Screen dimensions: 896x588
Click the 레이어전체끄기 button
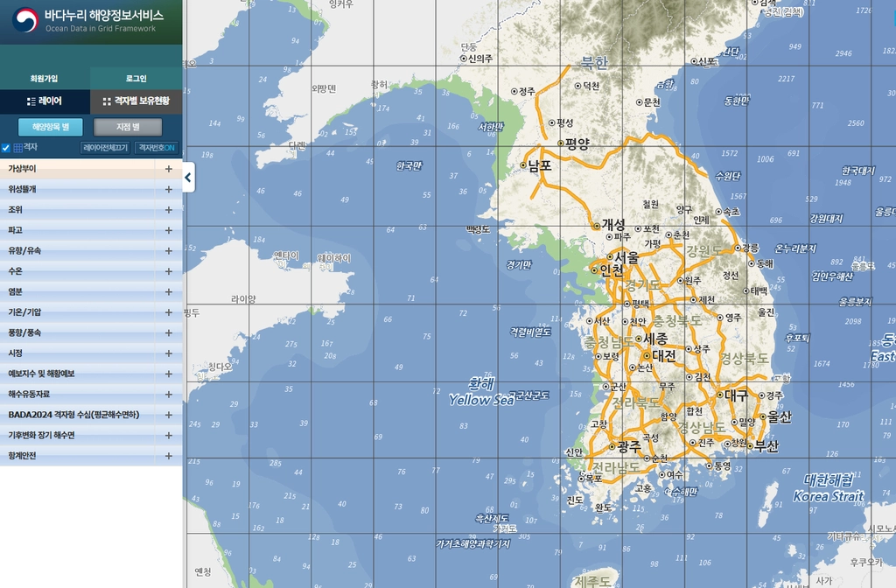pos(105,148)
